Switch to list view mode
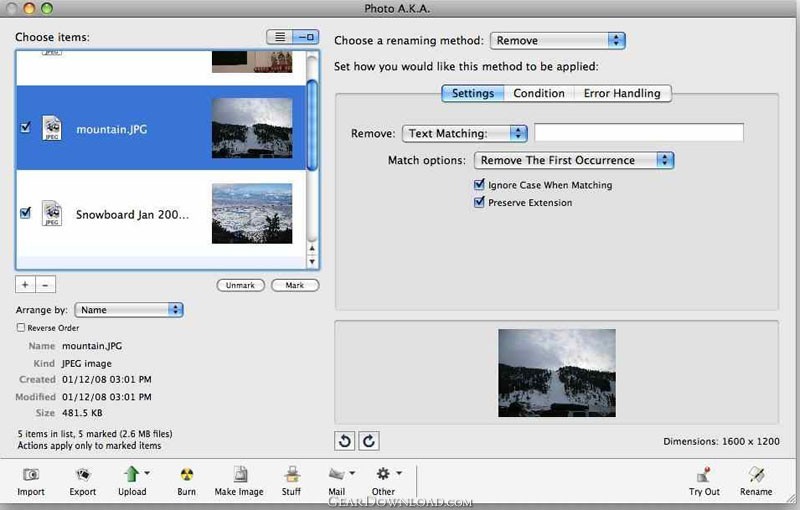Image resolution: width=800 pixels, height=510 pixels. click(280, 37)
